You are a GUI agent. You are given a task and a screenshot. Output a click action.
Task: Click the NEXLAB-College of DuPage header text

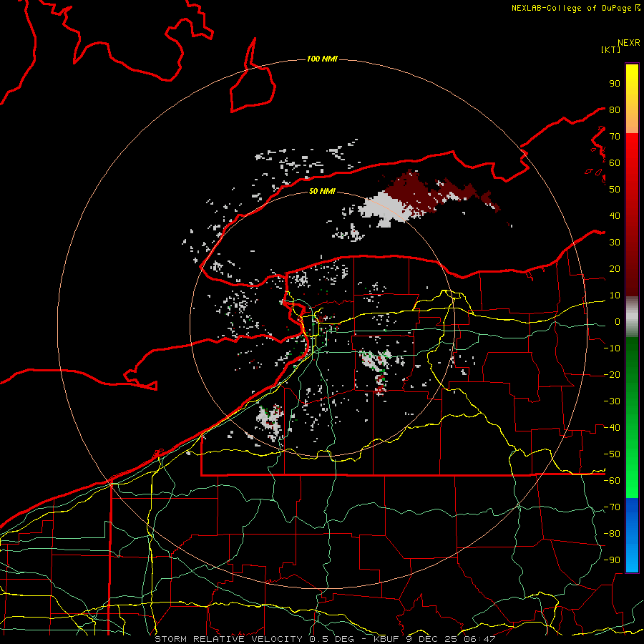tap(575, 8)
